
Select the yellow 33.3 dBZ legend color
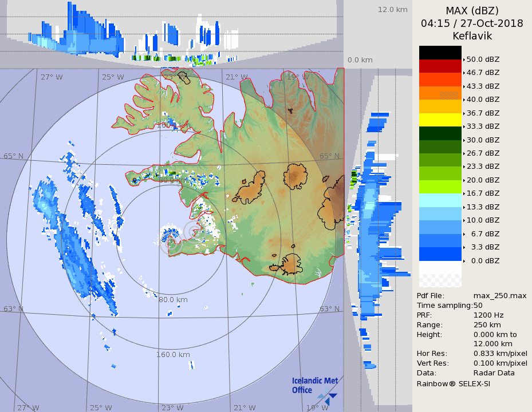[440, 120]
